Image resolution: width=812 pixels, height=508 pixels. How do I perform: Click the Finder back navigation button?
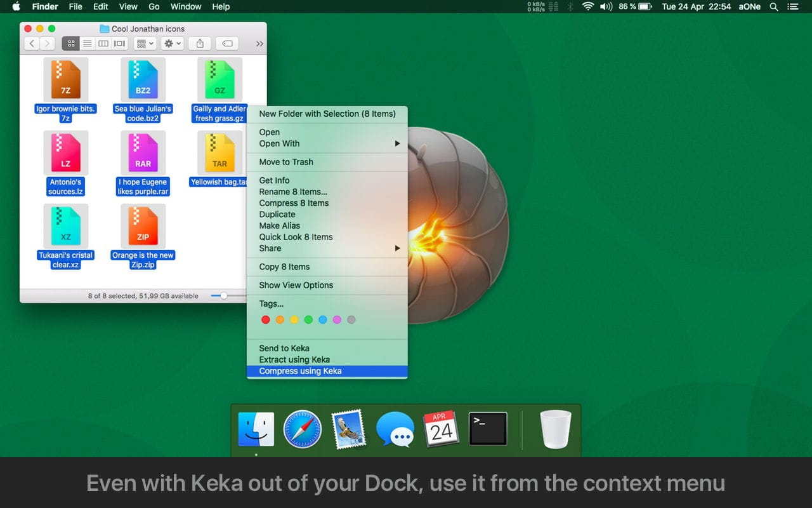(32, 44)
